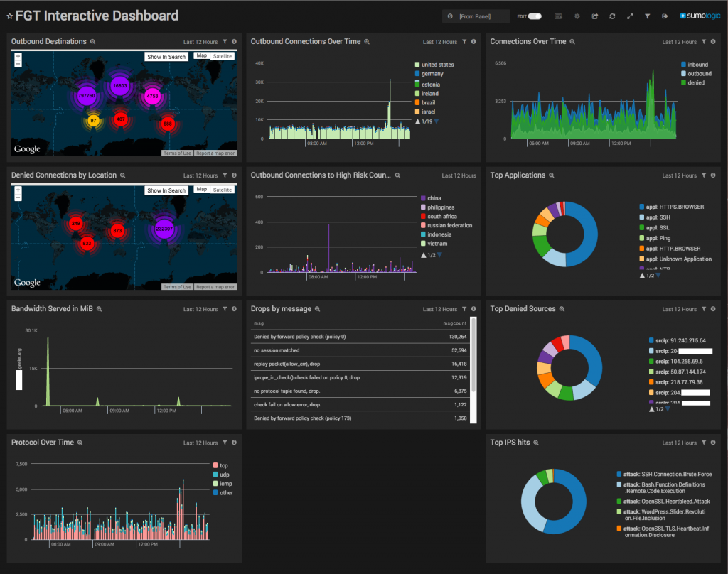The image size is (728, 574).
Task: Enter fullscreen mode with expand icon
Action: coord(630,16)
